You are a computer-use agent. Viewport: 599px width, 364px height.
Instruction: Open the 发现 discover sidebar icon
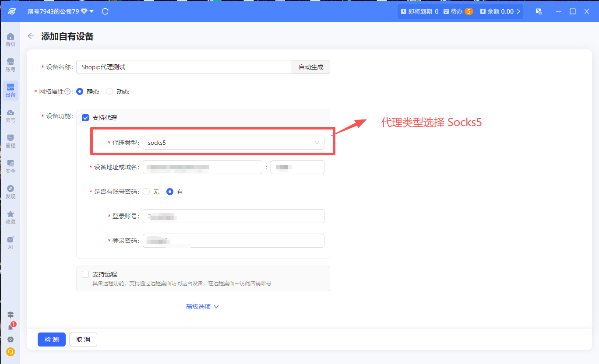tap(11, 192)
